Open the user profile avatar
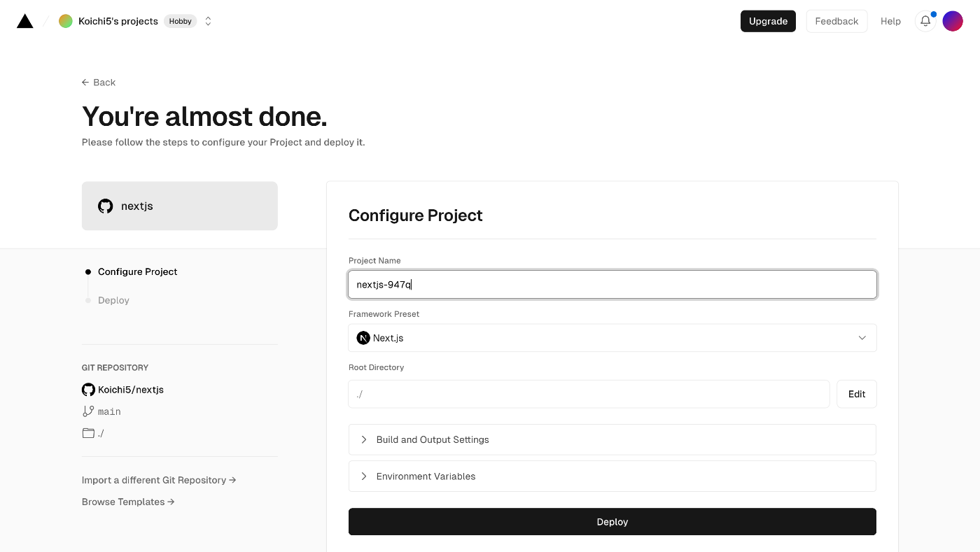Image resolution: width=980 pixels, height=552 pixels. tap(953, 21)
